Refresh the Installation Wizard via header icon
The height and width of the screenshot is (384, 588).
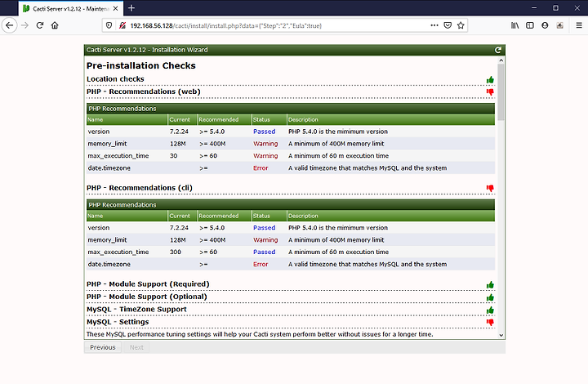click(498, 50)
